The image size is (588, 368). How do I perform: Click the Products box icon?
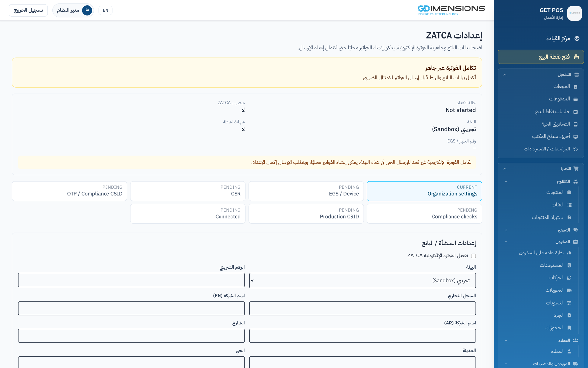[569, 192]
